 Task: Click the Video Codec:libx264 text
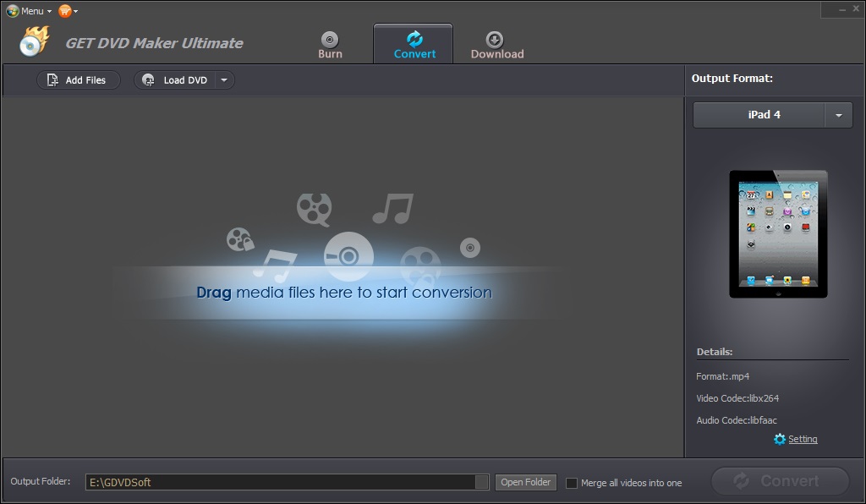point(737,398)
